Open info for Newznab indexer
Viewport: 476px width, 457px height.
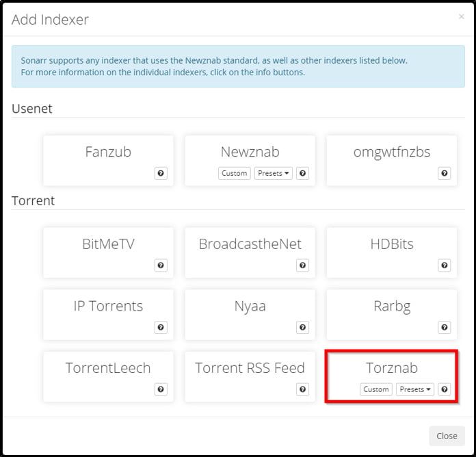coord(302,173)
